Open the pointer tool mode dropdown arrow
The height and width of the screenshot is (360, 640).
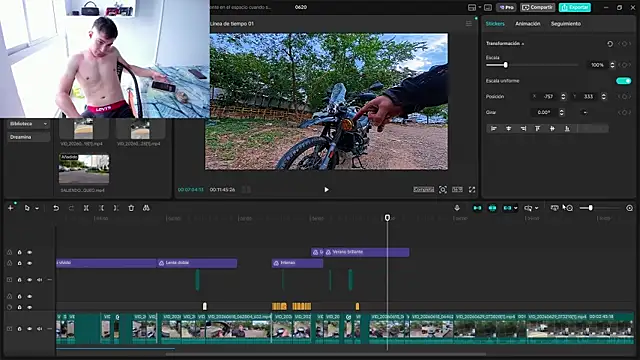(x=37, y=209)
